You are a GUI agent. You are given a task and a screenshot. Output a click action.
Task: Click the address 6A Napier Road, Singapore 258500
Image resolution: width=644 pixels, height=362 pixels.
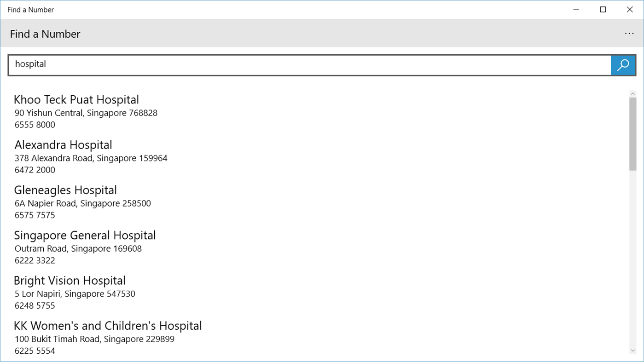(82, 203)
